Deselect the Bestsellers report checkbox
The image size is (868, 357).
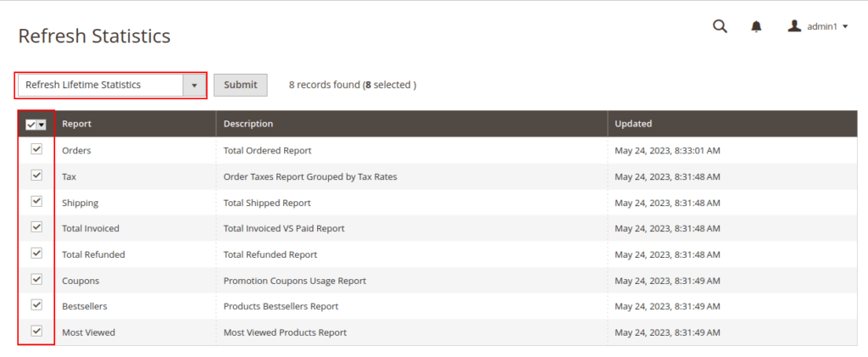pos(36,305)
